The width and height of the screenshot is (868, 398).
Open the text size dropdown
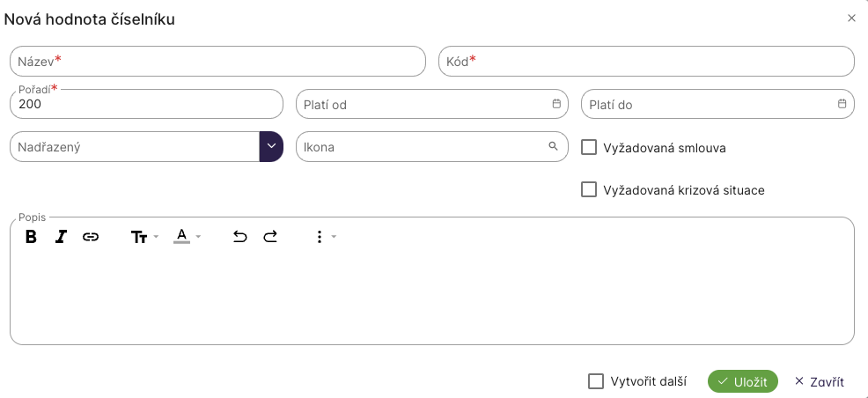(143, 236)
